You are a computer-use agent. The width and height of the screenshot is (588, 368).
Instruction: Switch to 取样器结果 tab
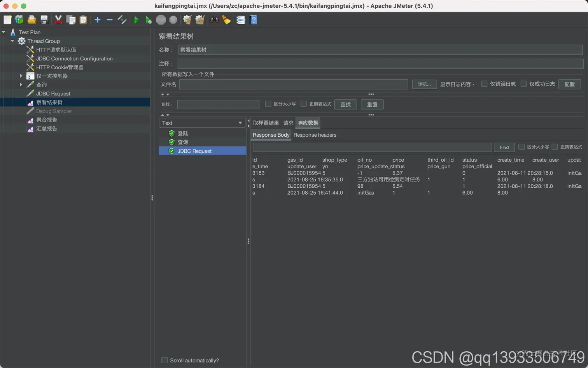[266, 123]
